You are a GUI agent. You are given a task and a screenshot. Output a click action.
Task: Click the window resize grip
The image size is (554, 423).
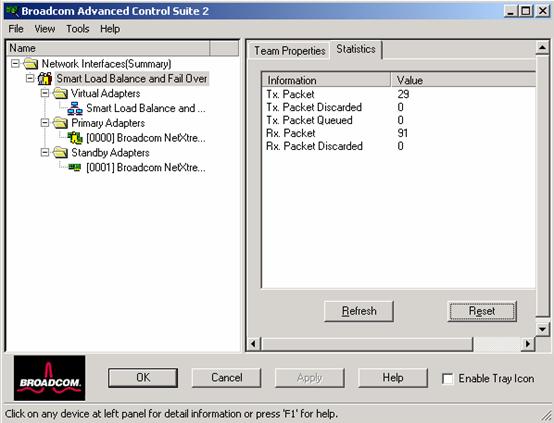click(x=547, y=416)
